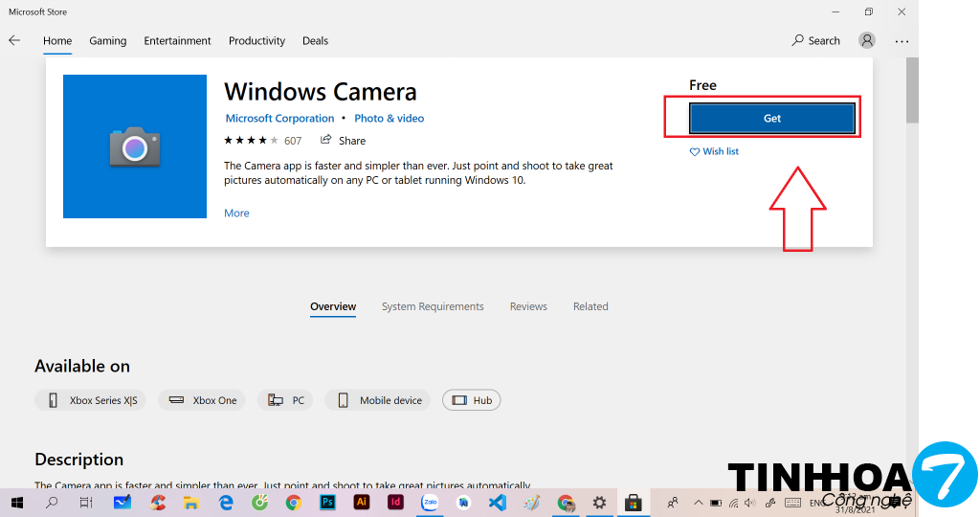Open the three-dots See more menu
Screen dimensions: 980x517
(x=902, y=41)
